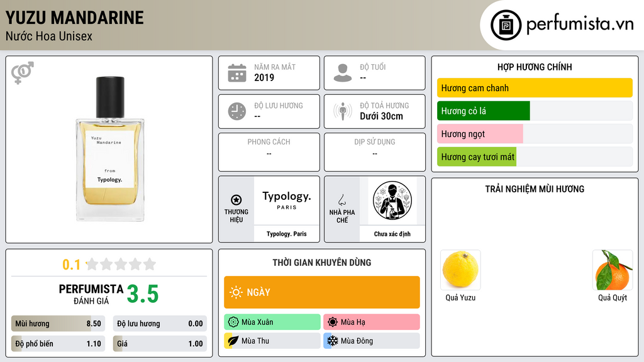Select the Mùa Đông season bar
The width and height of the screenshot is (644, 362).
click(x=372, y=341)
